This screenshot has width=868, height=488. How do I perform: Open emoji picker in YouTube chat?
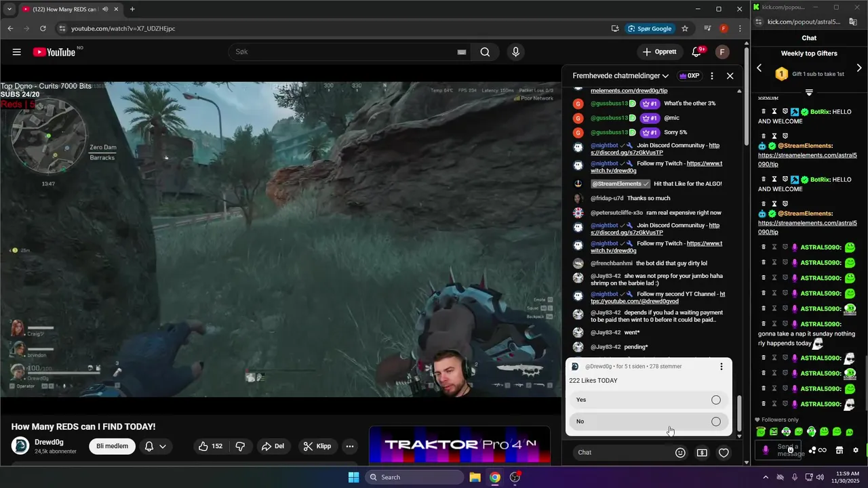(680, 453)
